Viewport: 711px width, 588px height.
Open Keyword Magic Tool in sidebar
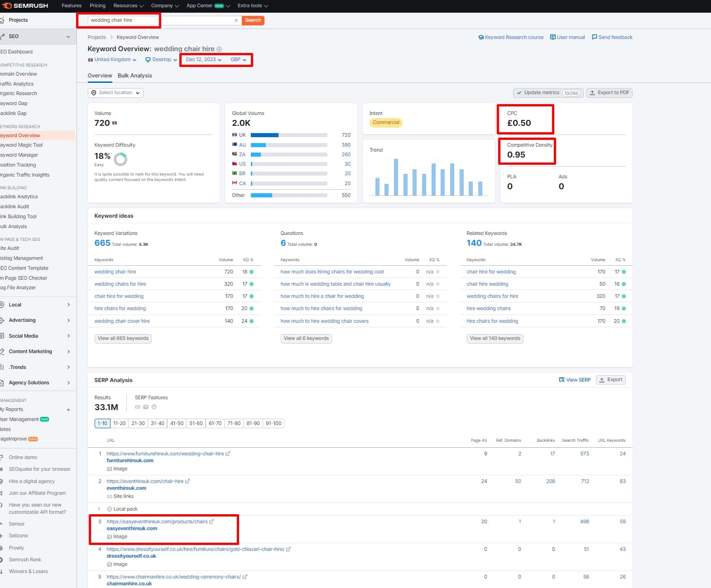click(21, 145)
